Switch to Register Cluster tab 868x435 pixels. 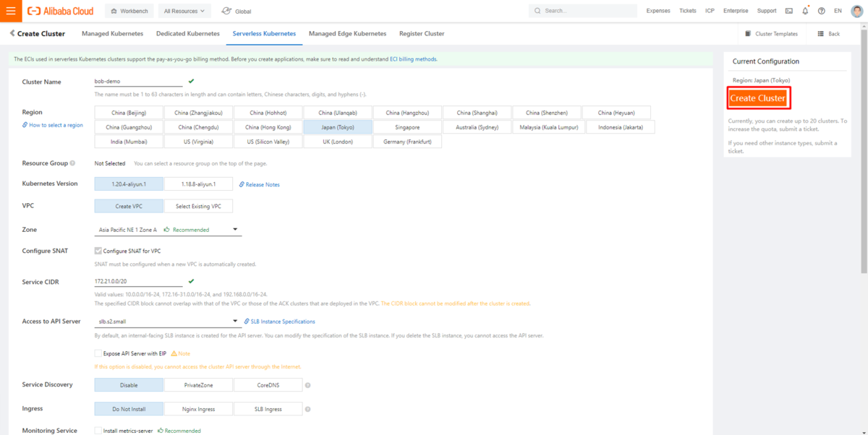[422, 34]
